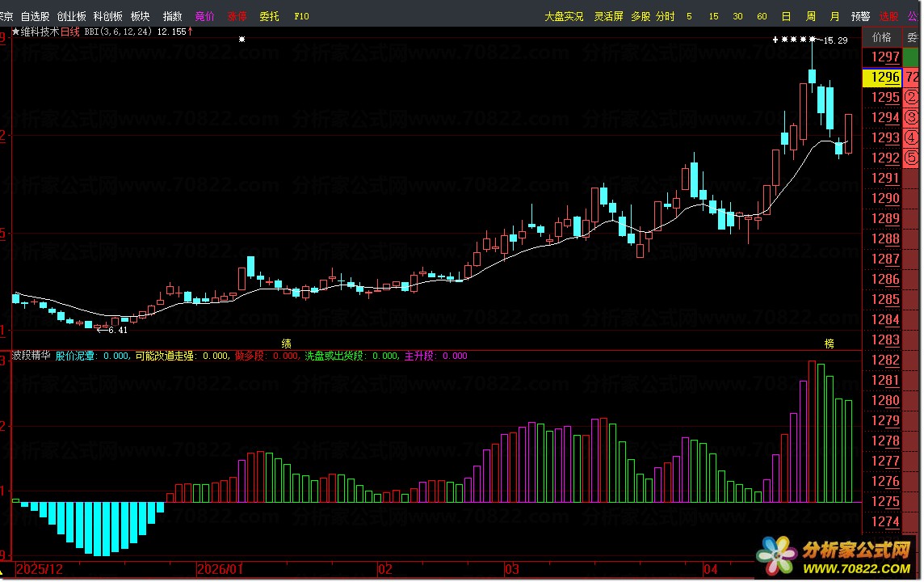Screen dimensions: 924x582
Task: Toggle the 分时 intraday view
Action: [665, 16]
